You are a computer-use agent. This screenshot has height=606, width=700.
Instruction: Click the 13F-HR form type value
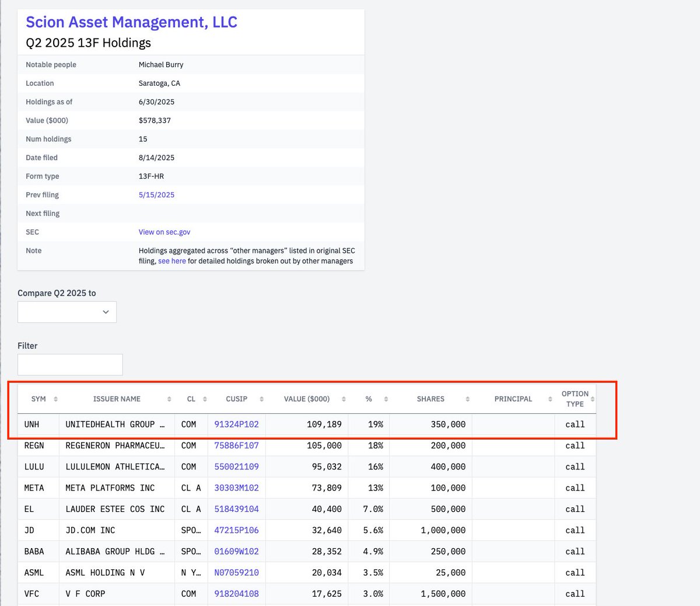pos(151,176)
